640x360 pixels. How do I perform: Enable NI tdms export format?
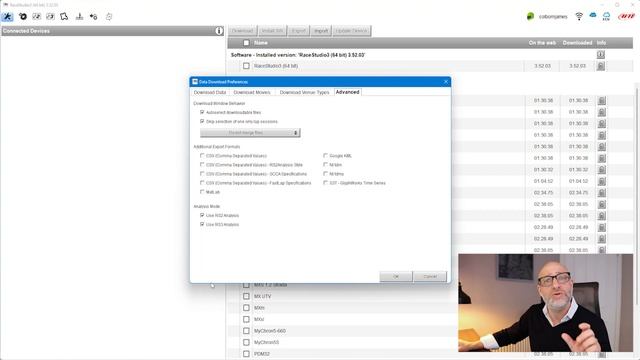[325, 174]
